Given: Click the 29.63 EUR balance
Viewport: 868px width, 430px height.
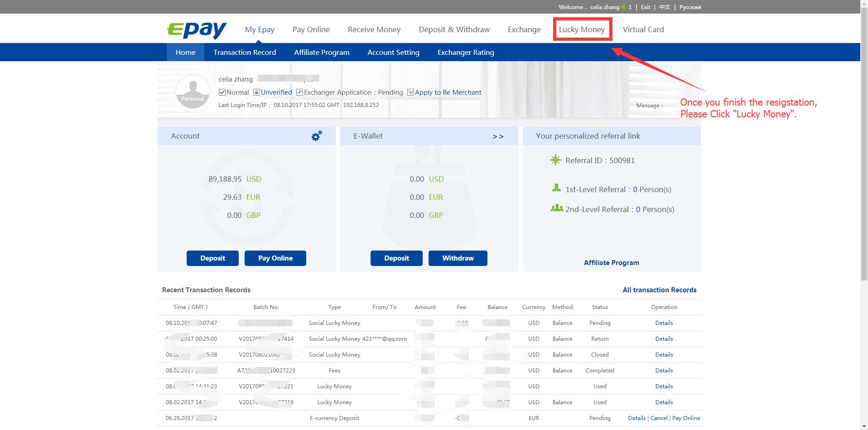Looking at the screenshot, I should [241, 197].
